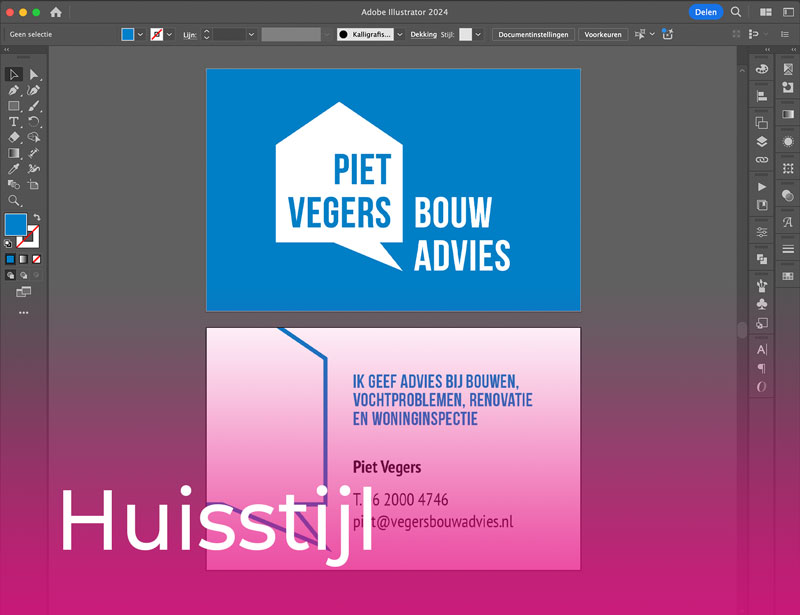This screenshot has height=615, width=800.
Task: Open the Symbols panel club icon
Action: (762, 305)
